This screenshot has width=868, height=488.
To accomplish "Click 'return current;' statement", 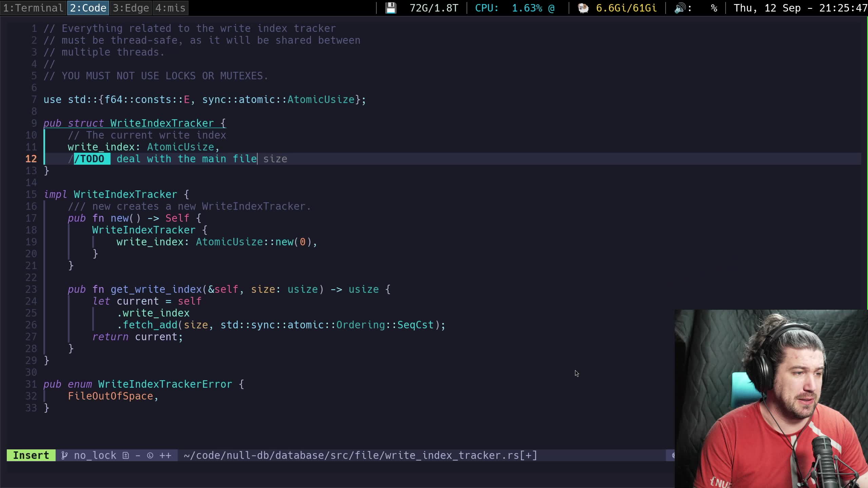I will click(138, 337).
